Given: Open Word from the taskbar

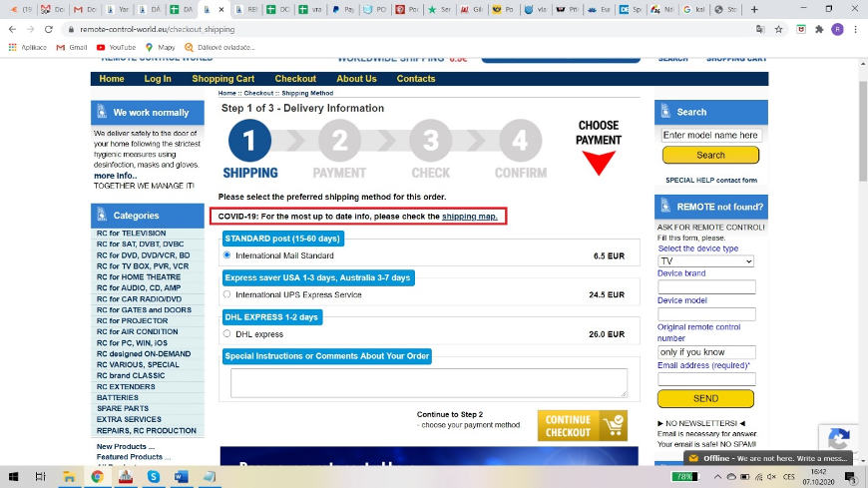Looking at the screenshot, I should click(182, 477).
